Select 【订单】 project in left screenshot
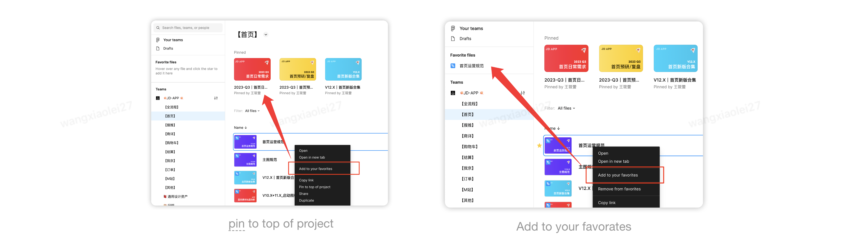The image size is (868, 250). point(170,170)
